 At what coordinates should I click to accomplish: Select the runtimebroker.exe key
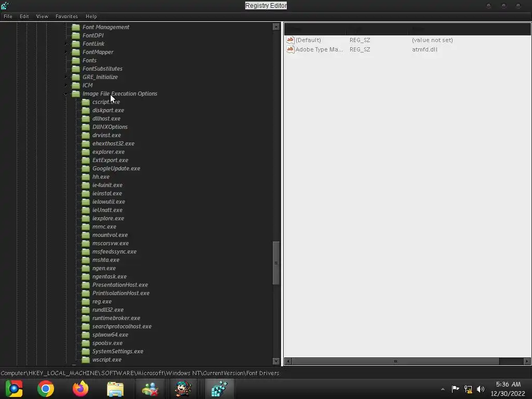pos(116,318)
